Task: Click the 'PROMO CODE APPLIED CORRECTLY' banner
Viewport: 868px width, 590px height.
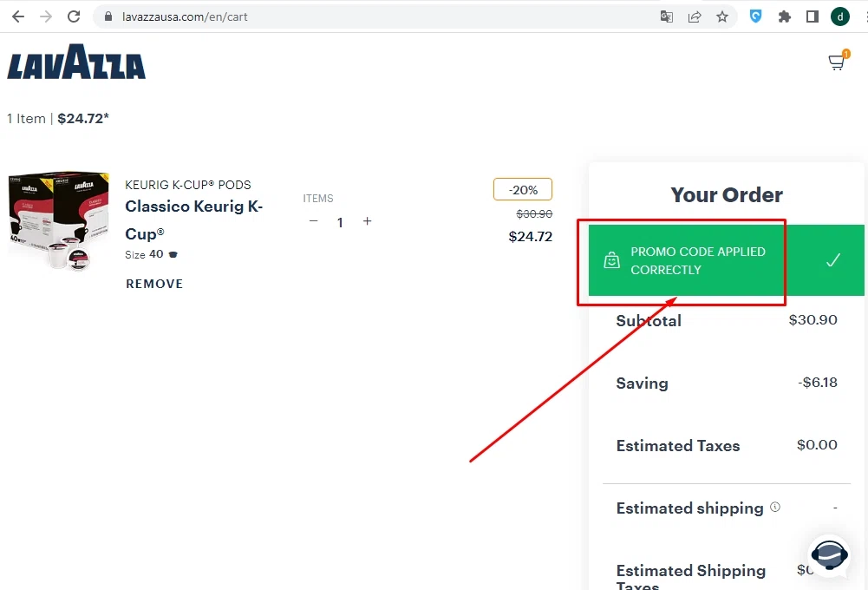Action: pyautogui.click(x=726, y=260)
